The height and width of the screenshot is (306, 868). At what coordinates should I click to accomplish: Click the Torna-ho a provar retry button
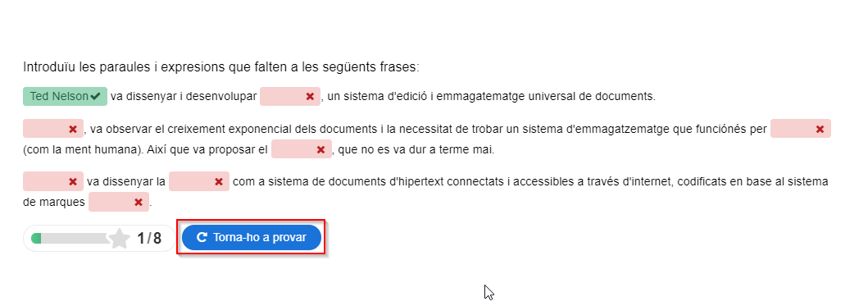[x=252, y=238]
